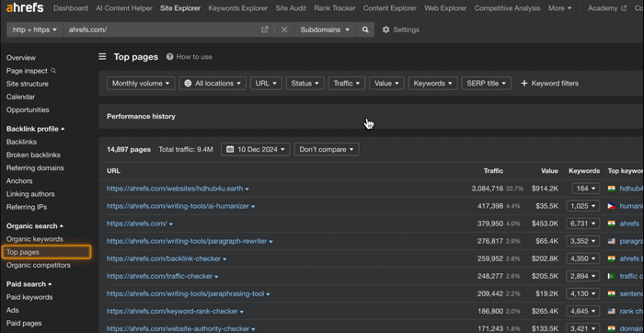Click the search magnifier button

(365, 29)
